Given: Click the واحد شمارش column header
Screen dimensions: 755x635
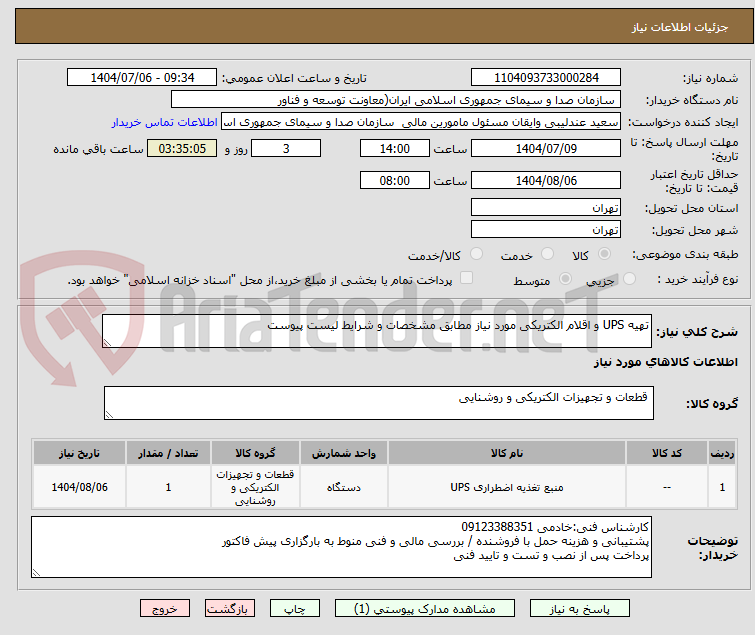Looking at the screenshot, I should (343, 453).
